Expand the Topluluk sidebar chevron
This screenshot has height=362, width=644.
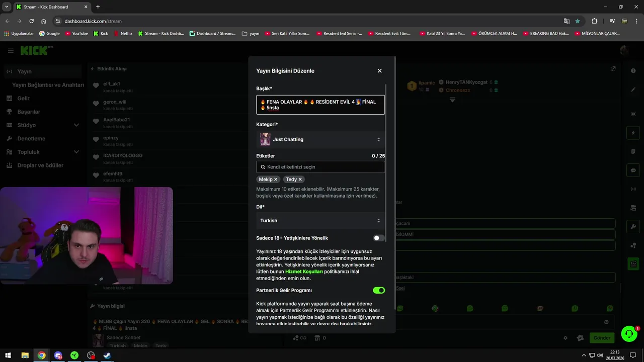coord(76,152)
